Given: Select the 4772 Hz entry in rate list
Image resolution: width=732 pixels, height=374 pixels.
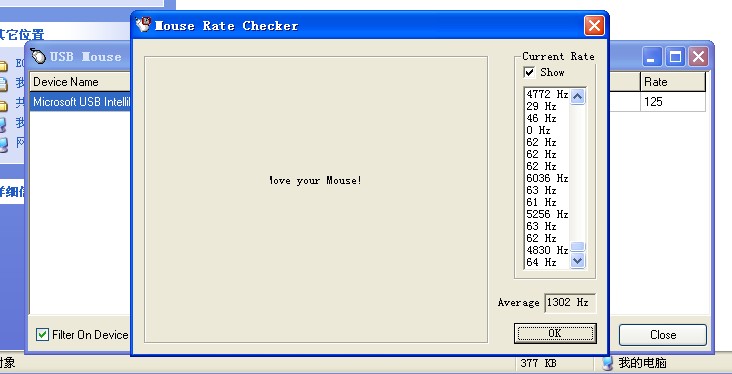Looking at the screenshot, I should 547,94.
